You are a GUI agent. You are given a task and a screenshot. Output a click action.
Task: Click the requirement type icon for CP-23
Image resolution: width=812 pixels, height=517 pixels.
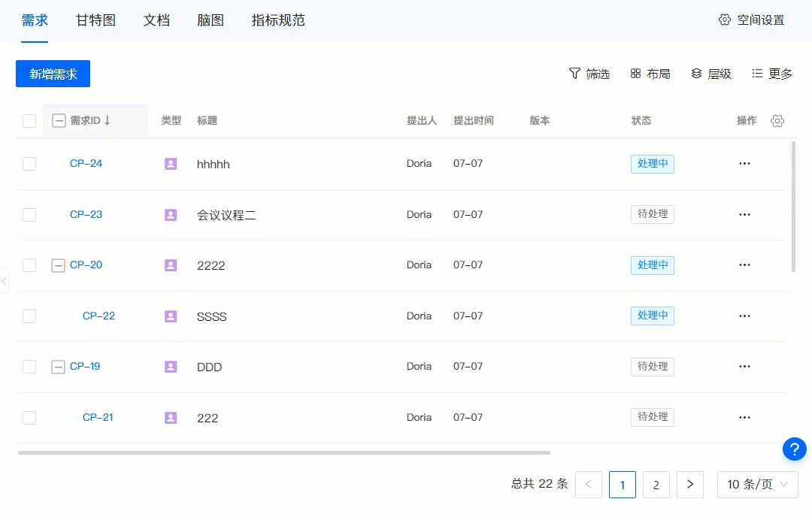[171, 215]
